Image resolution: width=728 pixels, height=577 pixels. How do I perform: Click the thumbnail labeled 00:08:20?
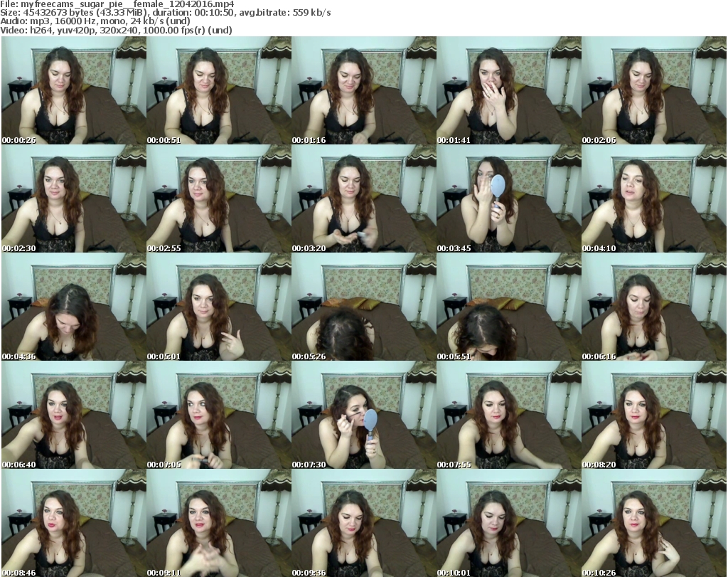(x=654, y=415)
